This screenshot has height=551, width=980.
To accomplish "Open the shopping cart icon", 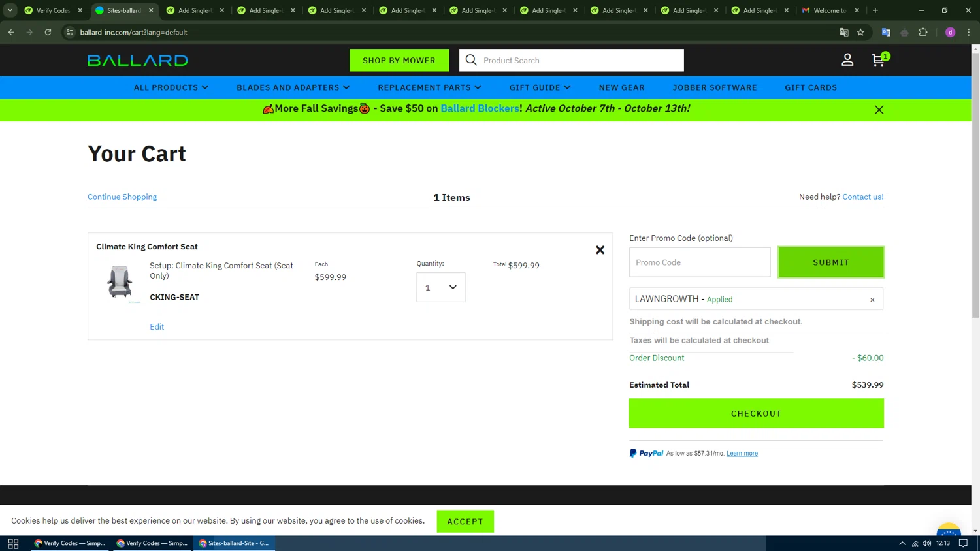I will (879, 60).
